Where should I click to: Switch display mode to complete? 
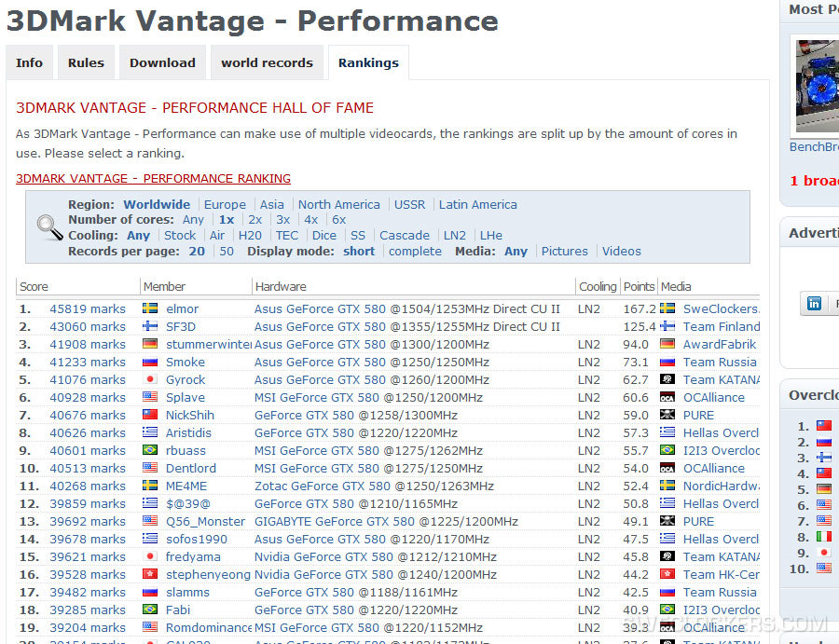415,252
